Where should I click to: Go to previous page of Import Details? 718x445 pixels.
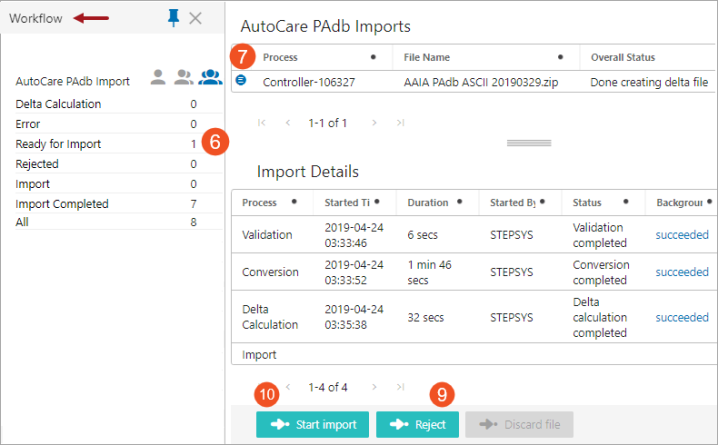tap(288, 387)
